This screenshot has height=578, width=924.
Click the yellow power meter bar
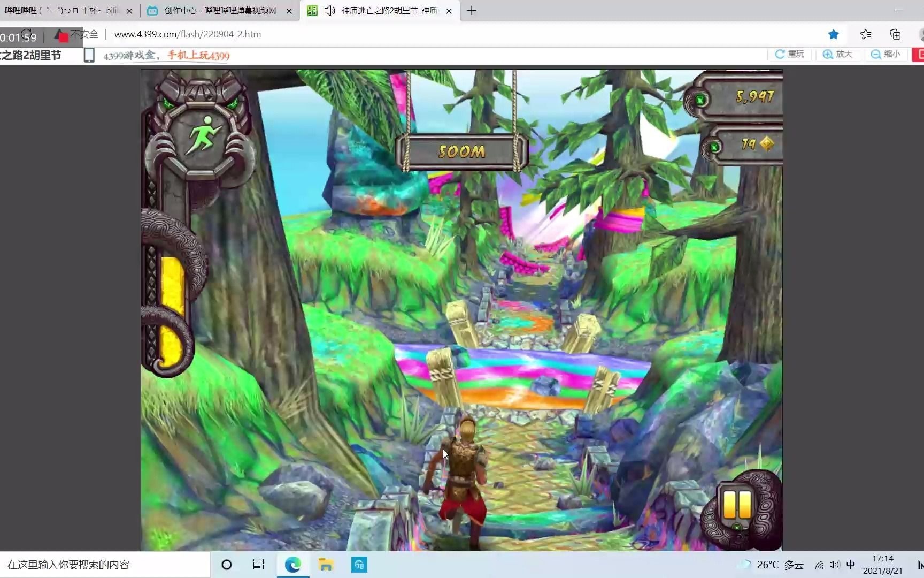pyautogui.click(x=172, y=313)
